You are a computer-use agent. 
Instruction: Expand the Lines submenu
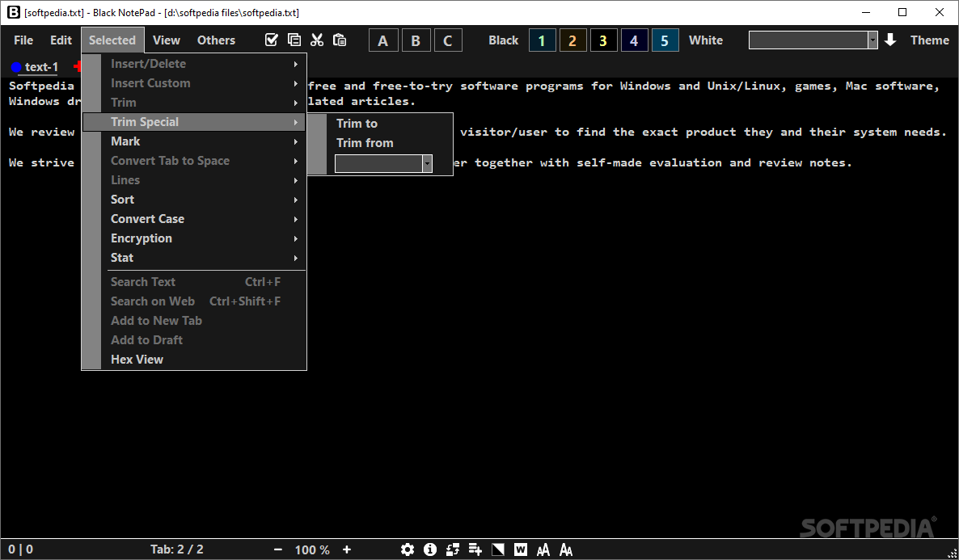[195, 180]
